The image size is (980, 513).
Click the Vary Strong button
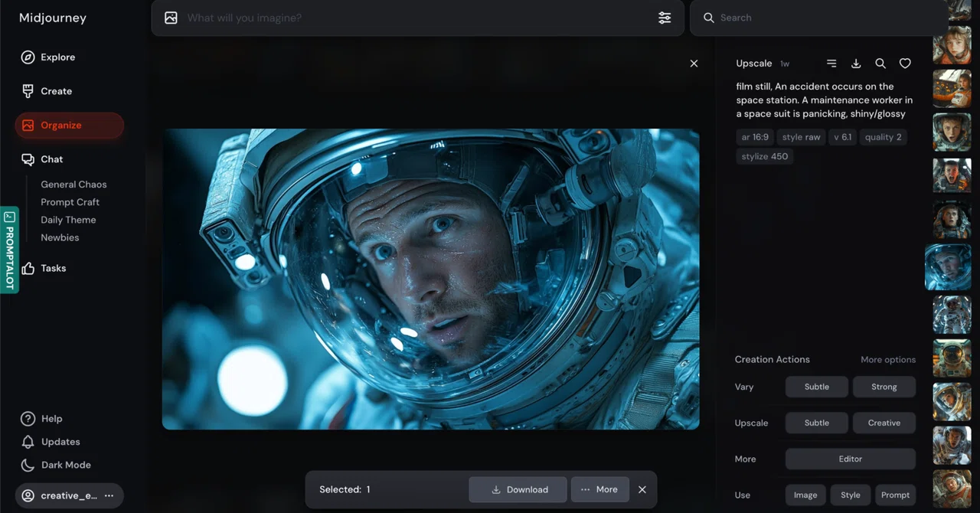tap(884, 387)
